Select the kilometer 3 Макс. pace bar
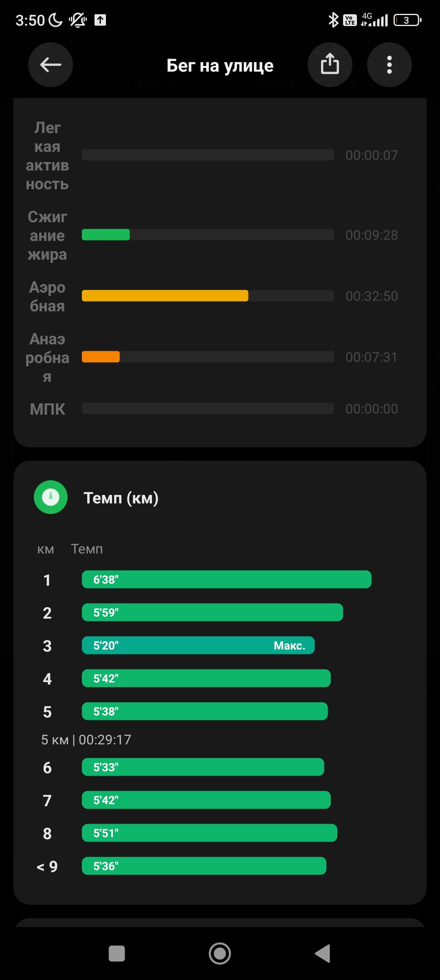 198,645
